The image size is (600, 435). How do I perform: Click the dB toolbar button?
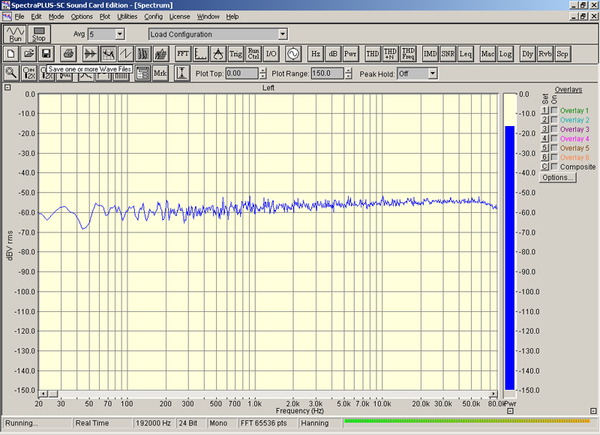point(333,54)
